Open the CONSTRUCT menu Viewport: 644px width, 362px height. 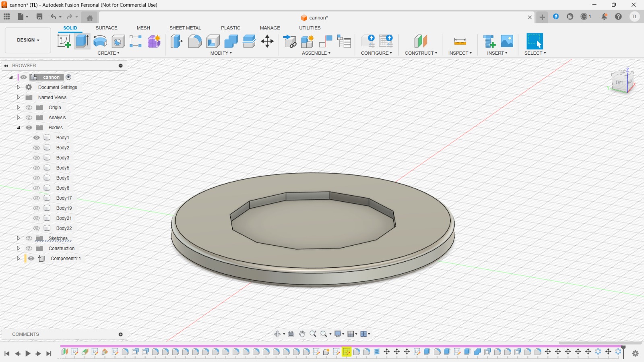pos(421,53)
